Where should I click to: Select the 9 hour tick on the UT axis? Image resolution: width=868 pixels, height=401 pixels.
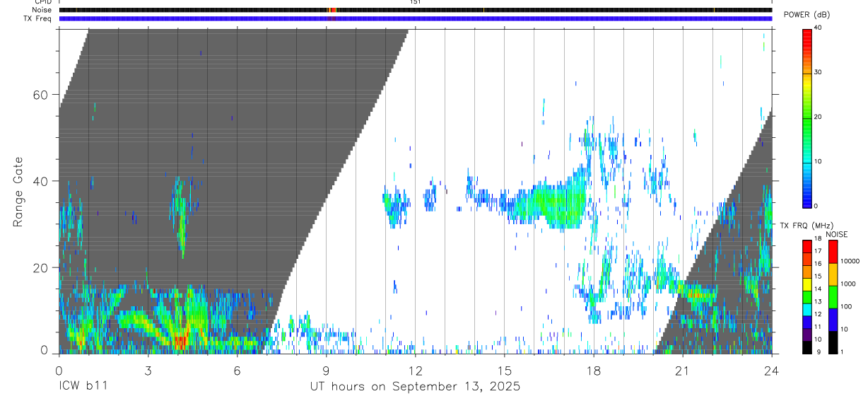click(x=326, y=370)
